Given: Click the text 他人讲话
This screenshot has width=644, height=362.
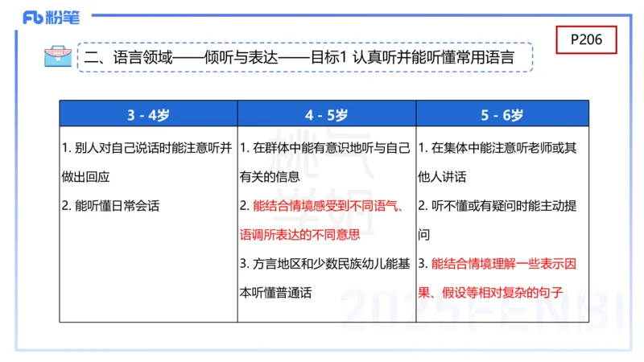Looking at the screenshot, I should (442, 177).
